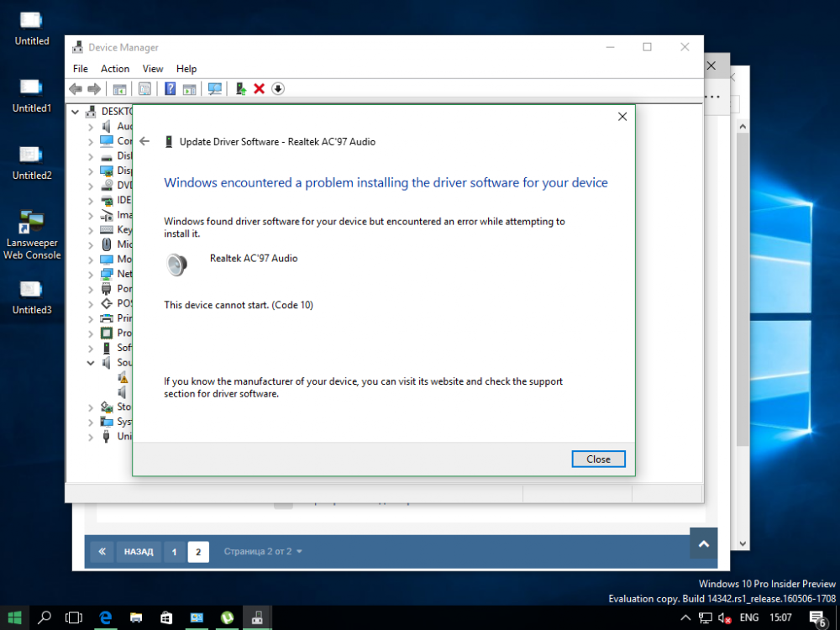Expand the Computer node chevron
Screen dimensions: 840x630
tap(90, 141)
